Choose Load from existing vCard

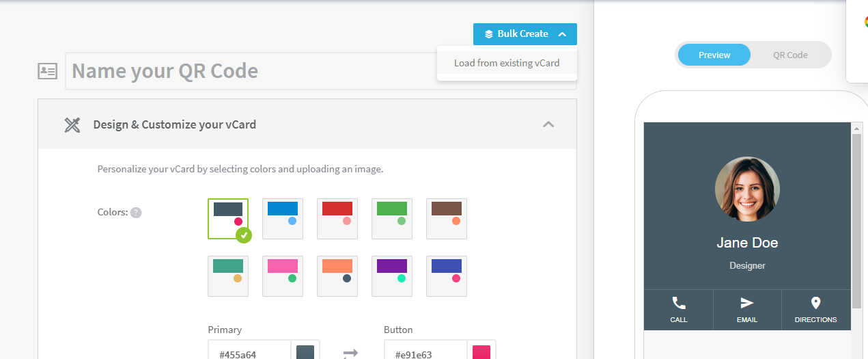(507, 63)
